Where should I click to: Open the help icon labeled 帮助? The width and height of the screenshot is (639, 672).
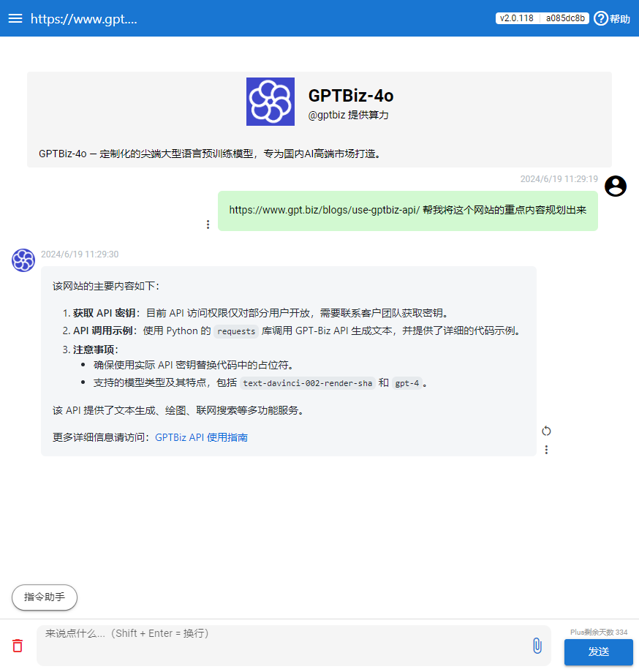pyautogui.click(x=611, y=18)
